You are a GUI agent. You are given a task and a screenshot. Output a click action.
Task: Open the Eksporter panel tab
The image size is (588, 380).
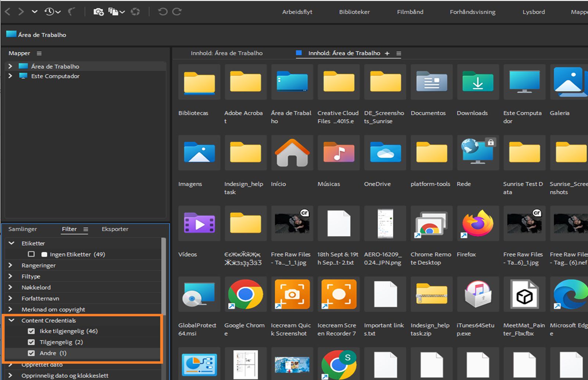[x=115, y=229]
